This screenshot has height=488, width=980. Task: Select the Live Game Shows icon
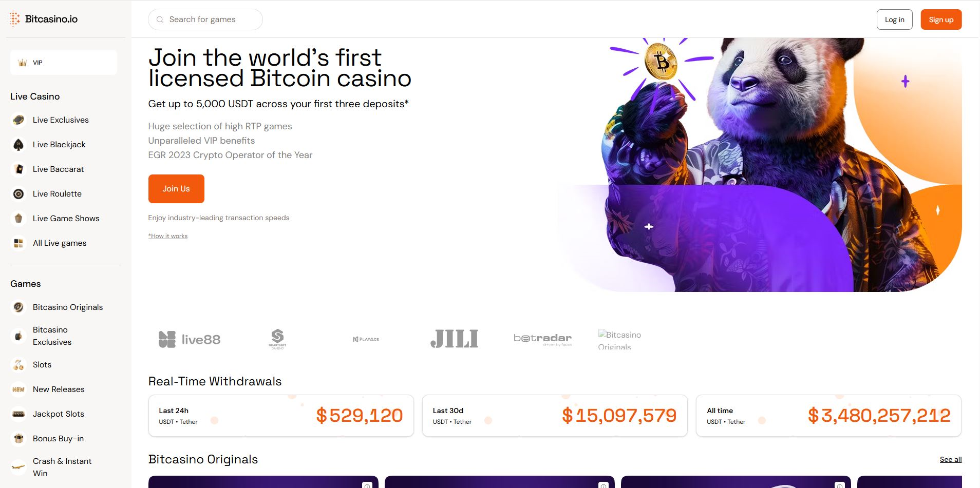click(x=18, y=219)
